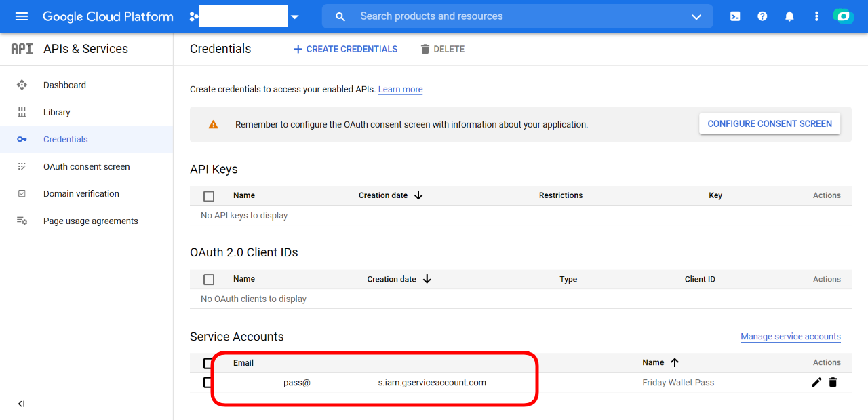
Task: Activate Cloud Shell terminal icon
Action: pos(735,16)
